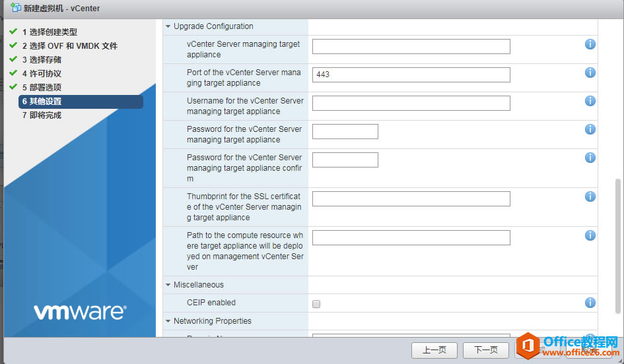Click the Password for the vCenter Server input
The width and height of the screenshot is (624, 364).
pyautogui.click(x=345, y=131)
